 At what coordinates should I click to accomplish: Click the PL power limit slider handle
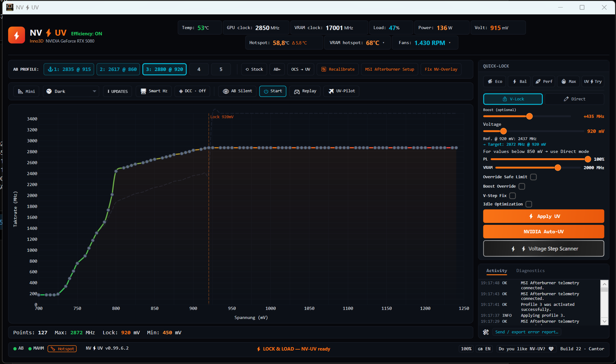(x=588, y=159)
